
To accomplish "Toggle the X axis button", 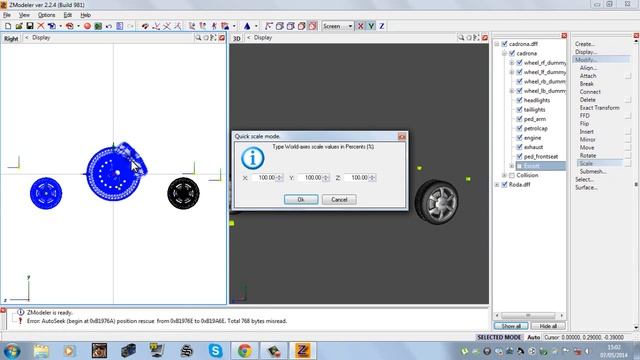I will pyautogui.click(x=360, y=26).
